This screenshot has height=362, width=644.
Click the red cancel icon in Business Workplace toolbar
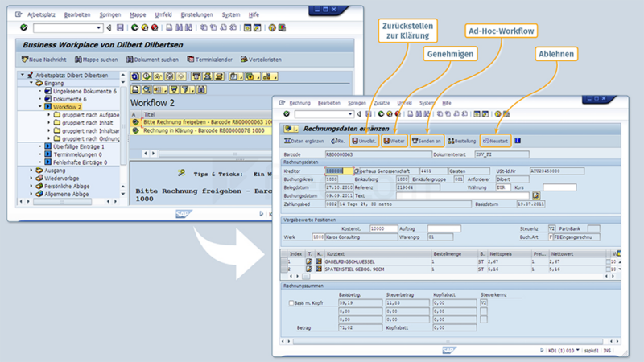pyautogui.click(x=155, y=27)
